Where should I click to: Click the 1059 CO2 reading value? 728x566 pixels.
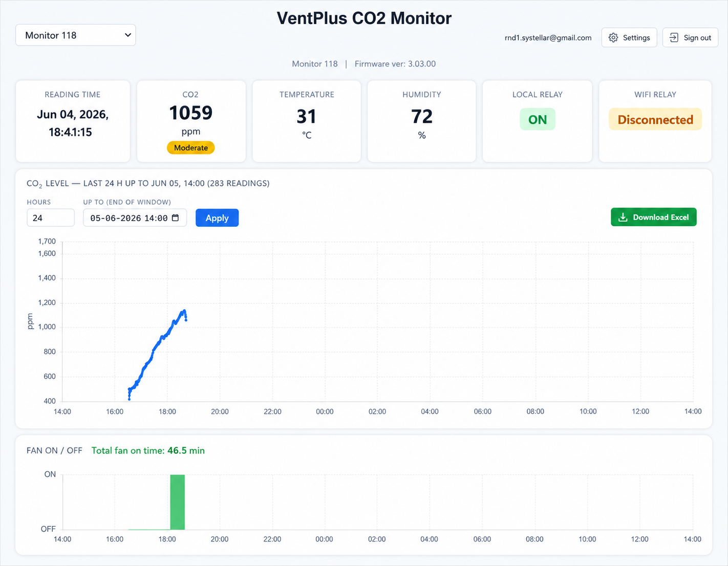pyautogui.click(x=190, y=113)
